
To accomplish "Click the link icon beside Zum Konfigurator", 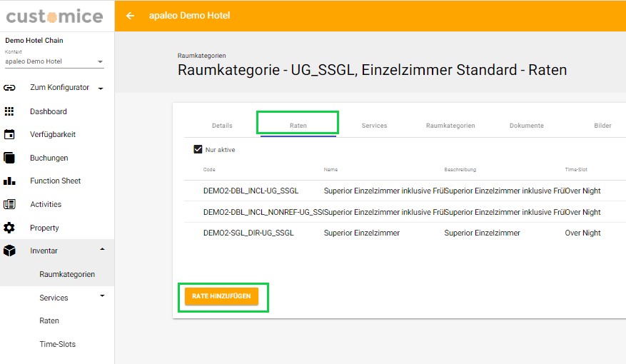I will 9,88.
